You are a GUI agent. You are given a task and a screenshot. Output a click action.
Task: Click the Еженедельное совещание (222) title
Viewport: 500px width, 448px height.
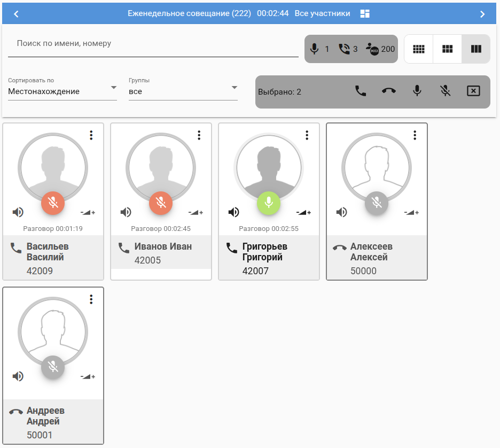(x=189, y=13)
